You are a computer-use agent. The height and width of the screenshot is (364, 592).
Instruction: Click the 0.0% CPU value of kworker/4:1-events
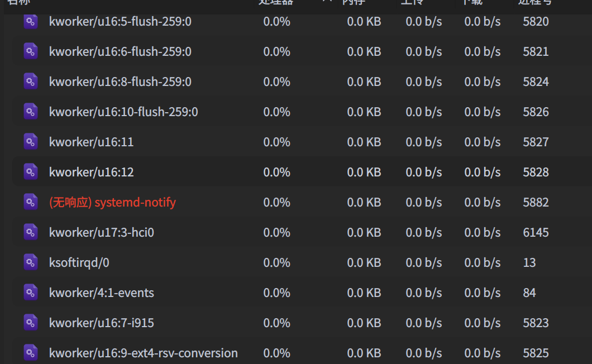(x=276, y=293)
